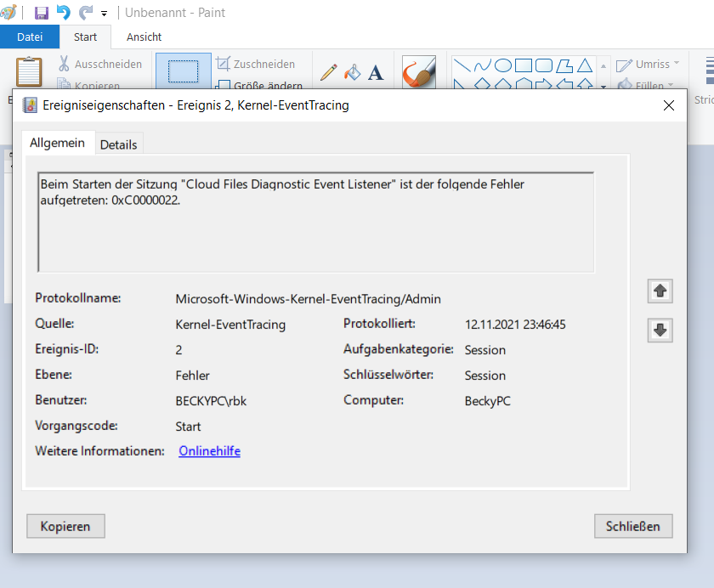Image resolution: width=714 pixels, height=588 pixels.
Task: Go to previous event with up arrow
Action: (660, 291)
